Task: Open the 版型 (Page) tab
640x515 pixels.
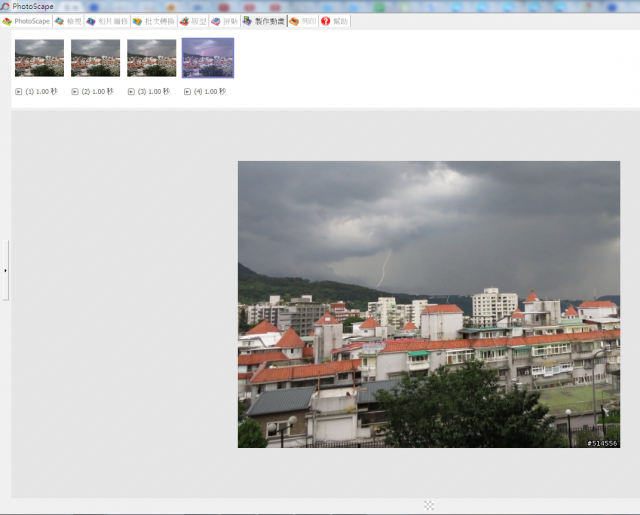Action: 193,21
